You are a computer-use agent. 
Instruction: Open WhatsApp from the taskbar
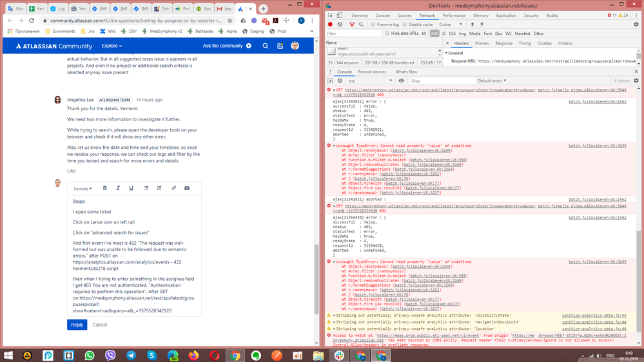90,356
